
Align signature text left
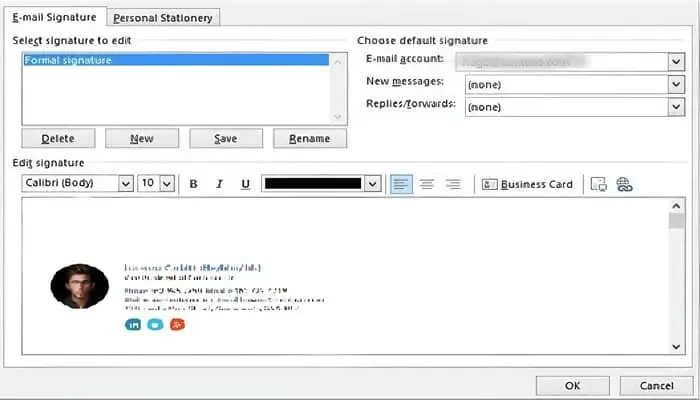coord(401,184)
